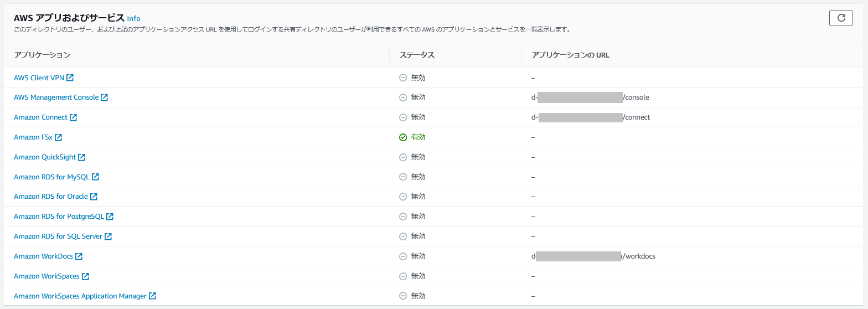The width and height of the screenshot is (868, 309).
Task: Click the 無効 status text for Amazon QuickSight
Action: pos(418,157)
